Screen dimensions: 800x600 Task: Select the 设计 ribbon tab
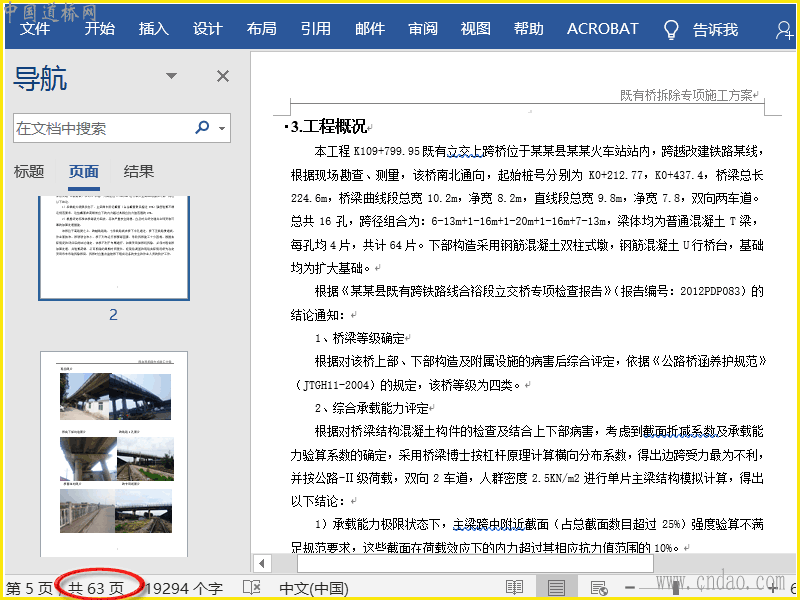tap(208, 29)
